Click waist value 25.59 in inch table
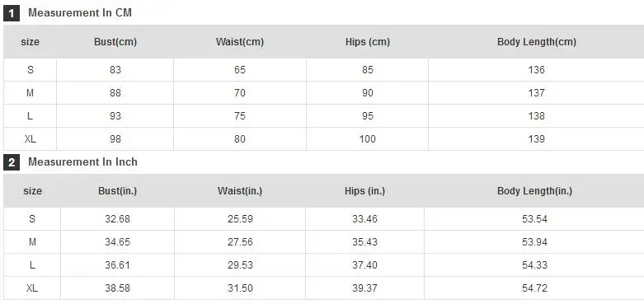 tap(240, 219)
